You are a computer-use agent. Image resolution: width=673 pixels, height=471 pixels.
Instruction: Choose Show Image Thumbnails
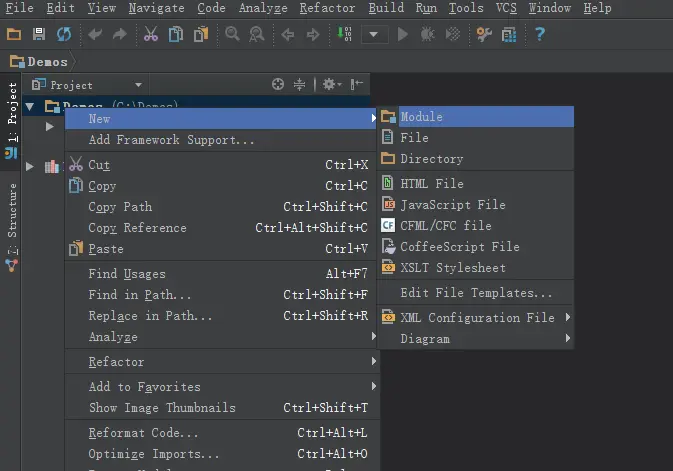(x=221, y=407)
